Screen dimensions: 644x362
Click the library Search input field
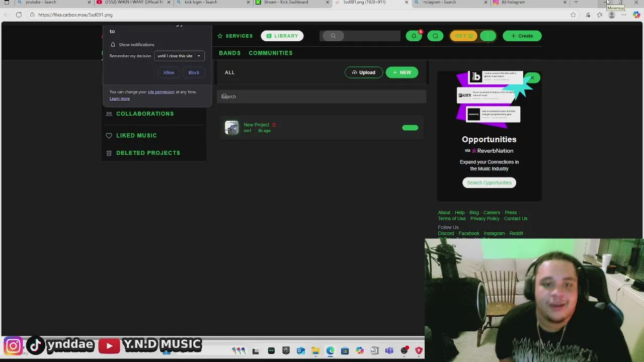321,97
